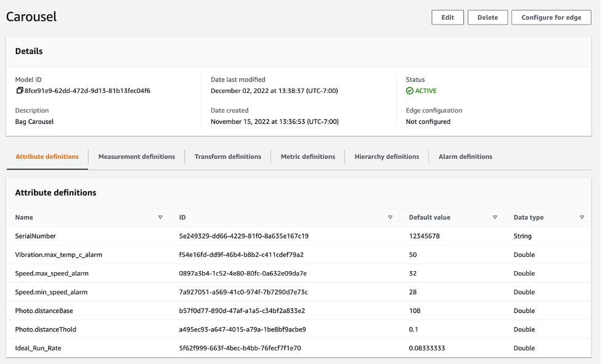This screenshot has width=602, height=364.
Task: Switch to Measurement definitions tab
Action: (x=136, y=156)
